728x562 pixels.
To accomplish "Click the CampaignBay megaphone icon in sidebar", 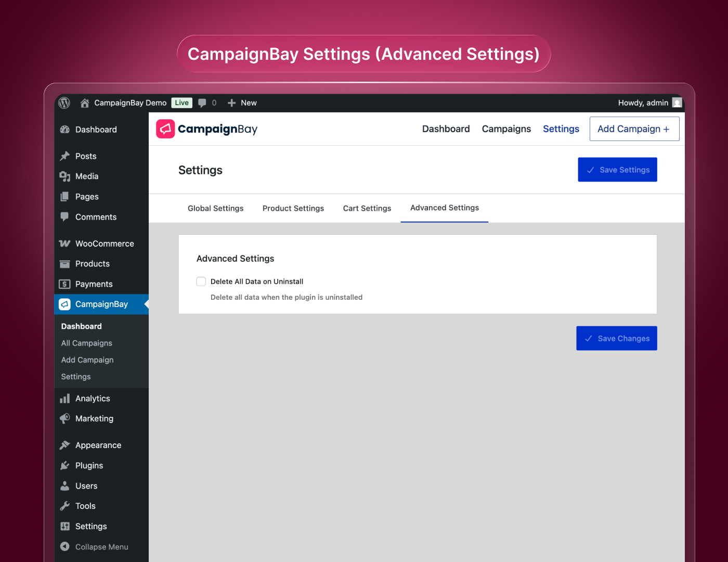I will [65, 304].
